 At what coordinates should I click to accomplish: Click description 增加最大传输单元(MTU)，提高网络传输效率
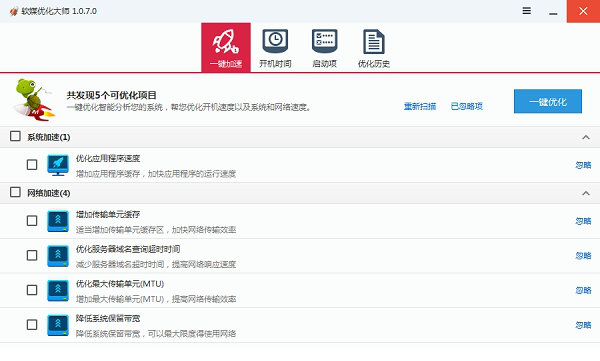click(x=156, y=299)
